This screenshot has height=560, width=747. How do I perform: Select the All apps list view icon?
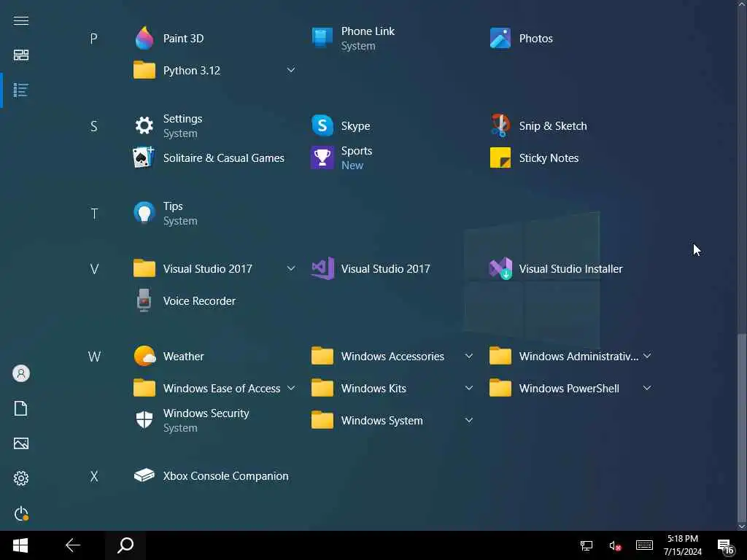pyautogui.click(x=21, y=90)
